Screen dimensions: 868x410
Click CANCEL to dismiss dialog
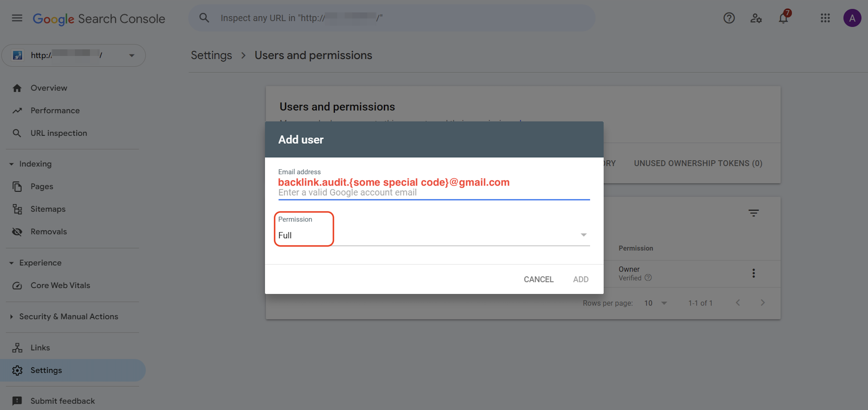pos(538,279)
